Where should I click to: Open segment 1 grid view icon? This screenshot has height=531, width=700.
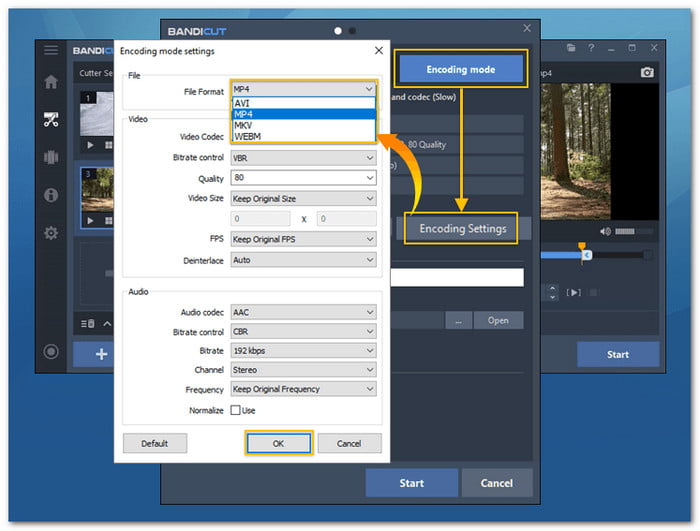(108, 145)
